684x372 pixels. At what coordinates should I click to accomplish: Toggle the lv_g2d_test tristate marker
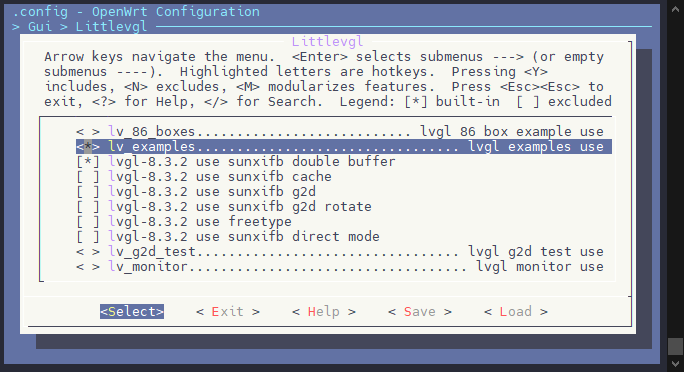[x=88, y=252]
